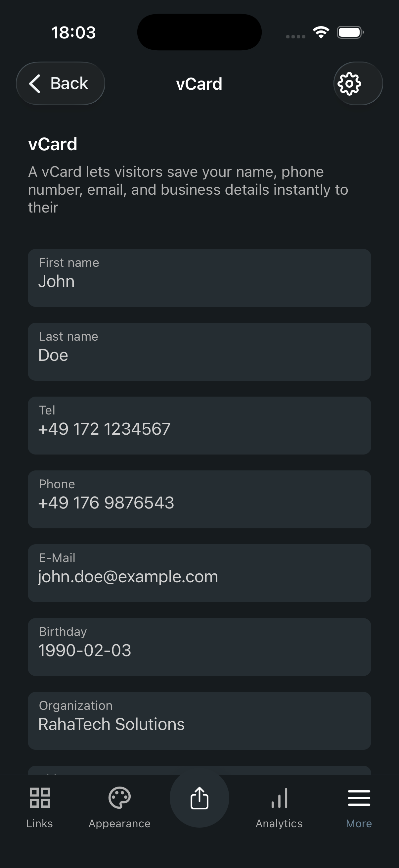Tap the vCard navigation bar title

tap(199, 84)
